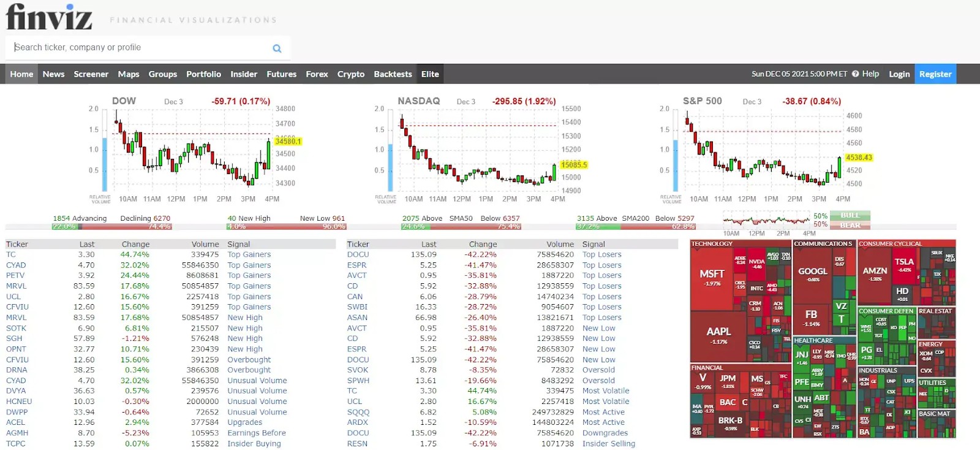This screenshot has width=980, height=450.
Task: Open the Futures menu tab
Action: click(x=281, y=74)
